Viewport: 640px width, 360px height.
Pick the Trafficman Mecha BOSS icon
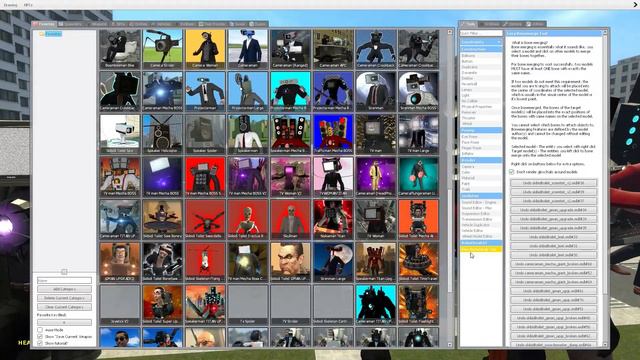333,134
